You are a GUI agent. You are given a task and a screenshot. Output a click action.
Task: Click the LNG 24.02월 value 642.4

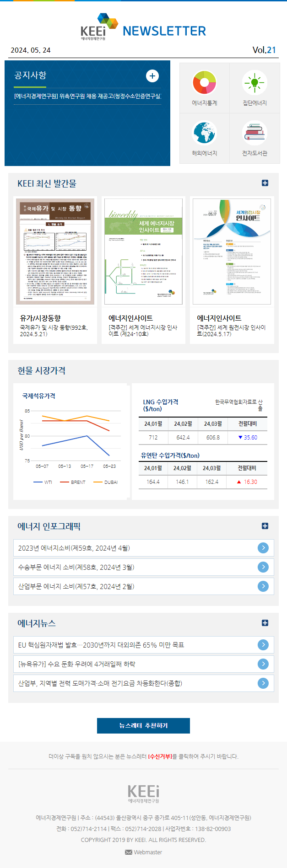pos(183,438)
